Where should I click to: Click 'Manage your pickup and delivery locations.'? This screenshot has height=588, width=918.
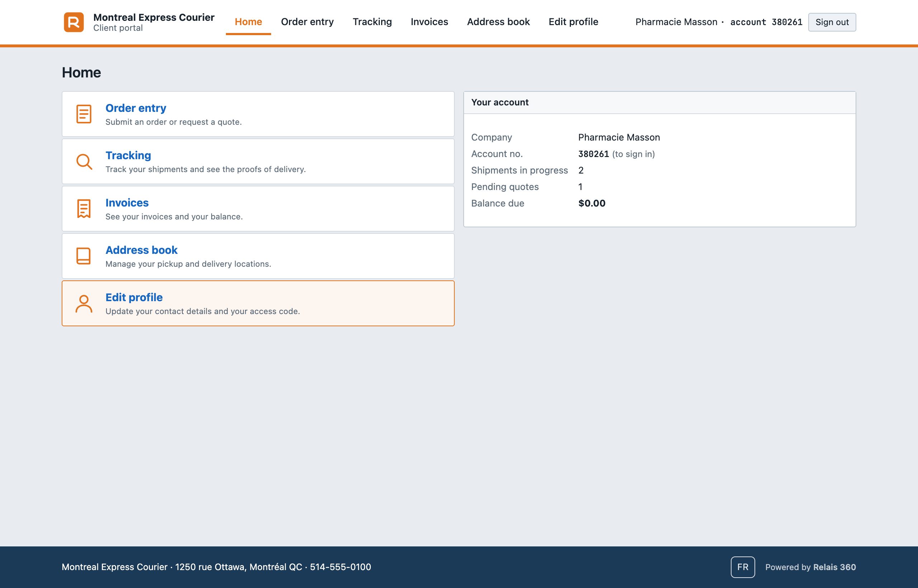(x=188, y=264)
